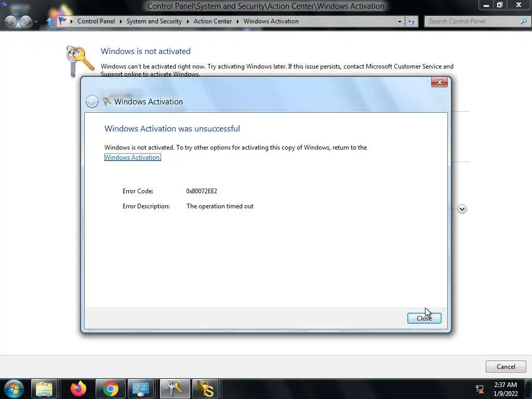This screenshot has width=532, height=399.
Task: Launch Google Chrome from the taskbar
Action: pyautogui.click(x=111, y=389)
